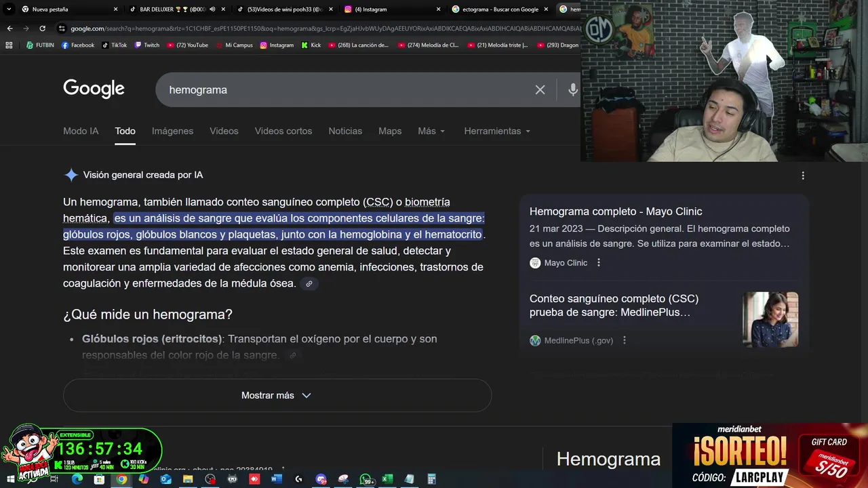Screen dimensions: 868x488
Task: Open the Kick bookmark
Action: coord(311,45)
